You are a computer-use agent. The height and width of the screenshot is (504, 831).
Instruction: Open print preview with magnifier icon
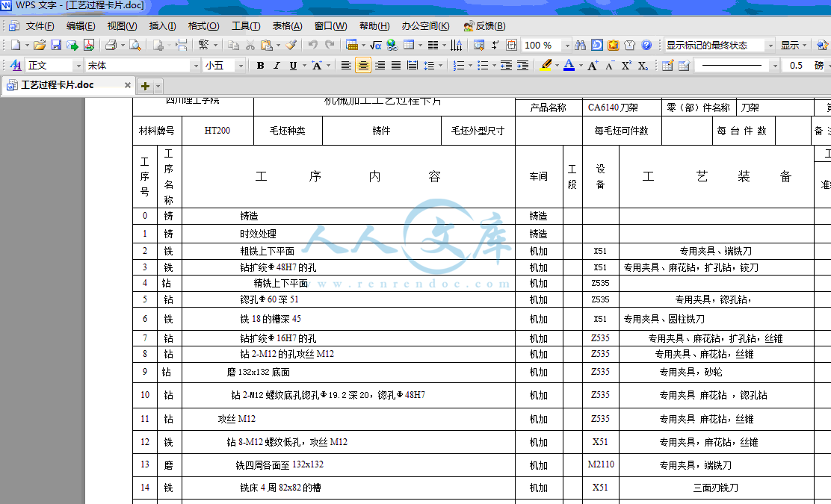pos(135,45)
